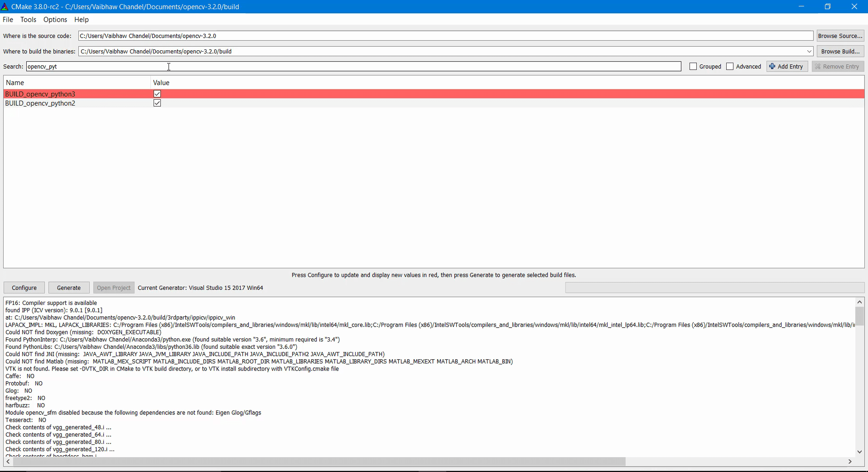Click the output log horizontal scrollbar thumb
868x472 pixels.
(319, 462)
